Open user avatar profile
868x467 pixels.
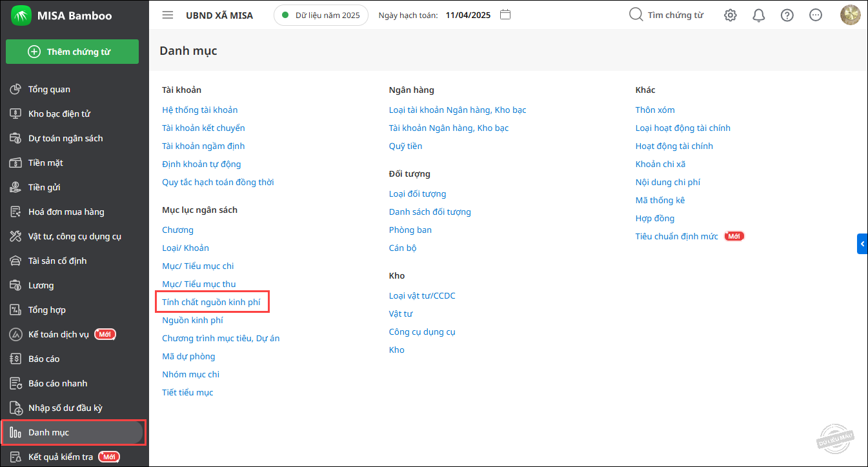click(x=851, y=15)
